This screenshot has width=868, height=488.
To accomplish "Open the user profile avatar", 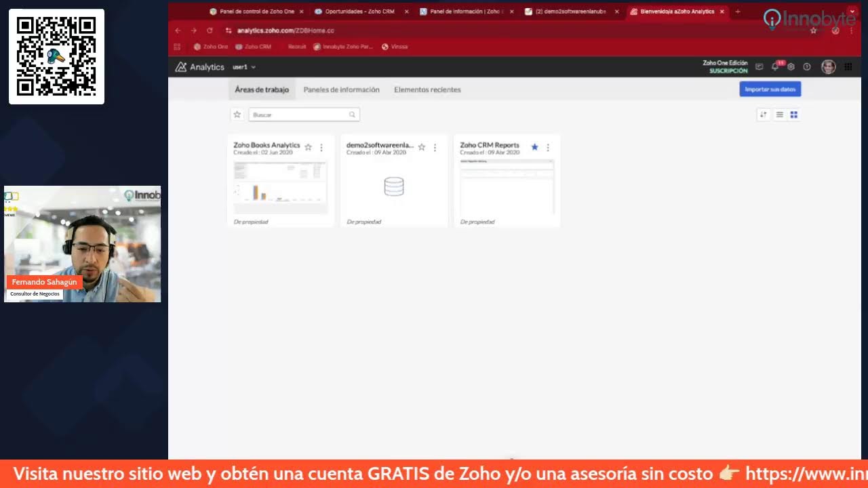I will pyautogui.click(x=828, y=66).
